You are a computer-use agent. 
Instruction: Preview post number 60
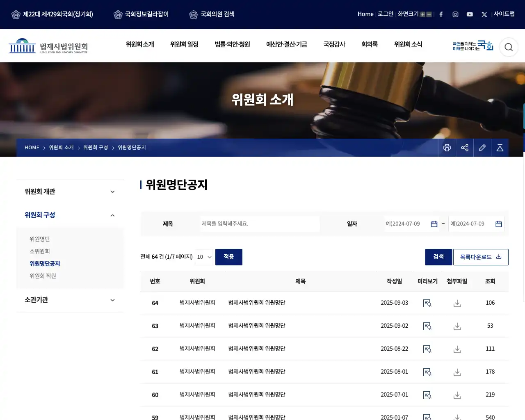(x=427, y=395)
